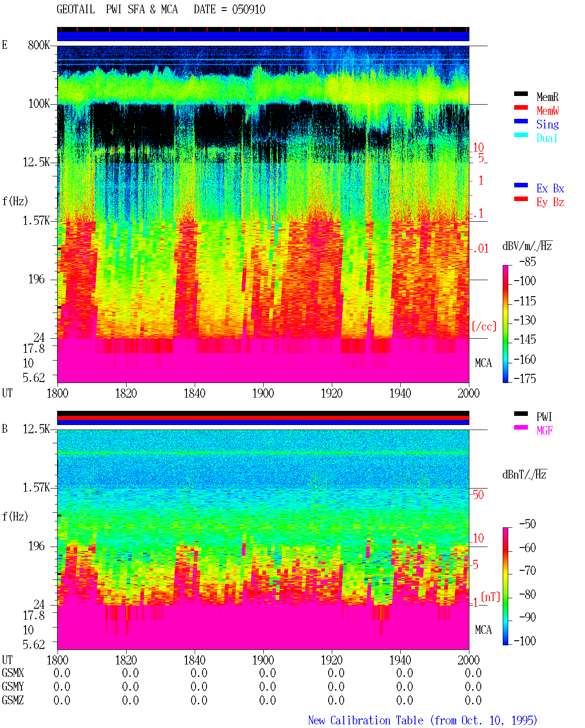
Task: Click the red status bar above the B panel
Action: point(263,418)
